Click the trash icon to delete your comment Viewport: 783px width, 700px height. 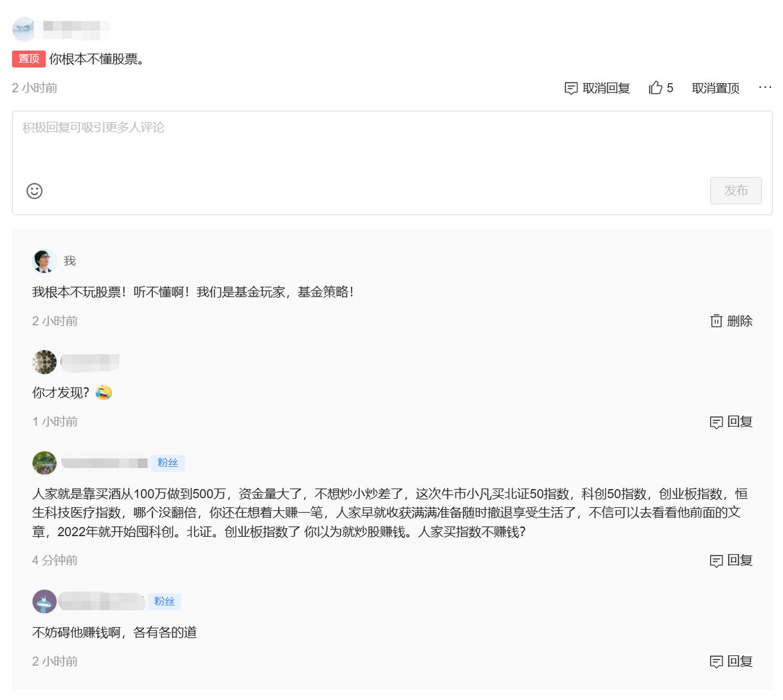[716, 321]
